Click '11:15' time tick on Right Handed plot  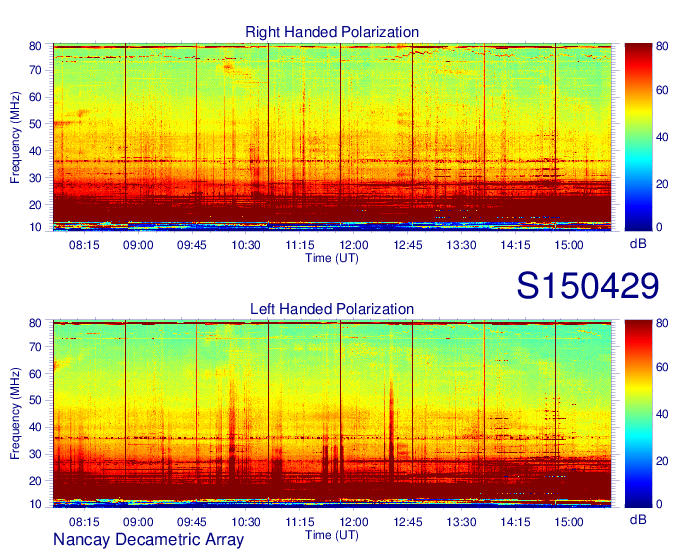click(300, 245)
